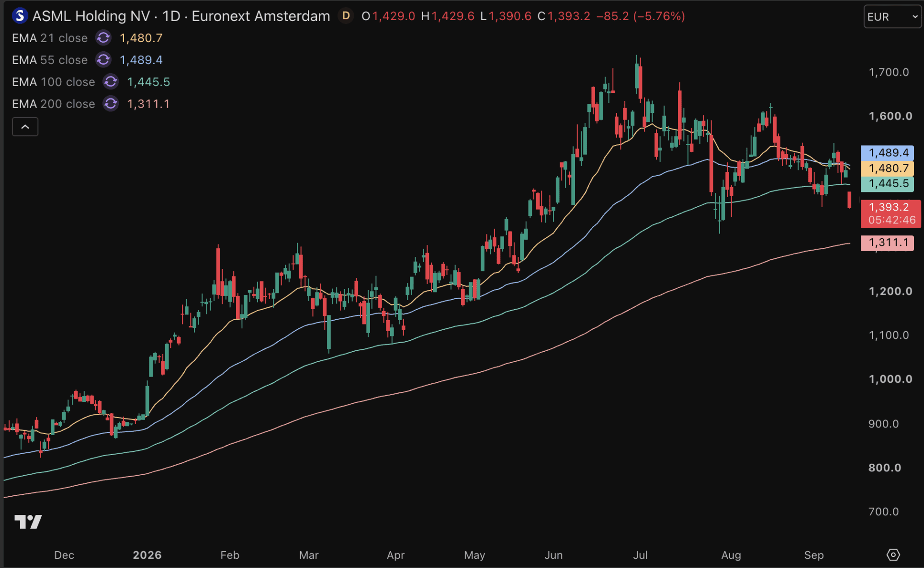Select the EMA 100 close indicator label
Image resolution: width=924 pixels, height=568 pixels.
pos(54,82)
